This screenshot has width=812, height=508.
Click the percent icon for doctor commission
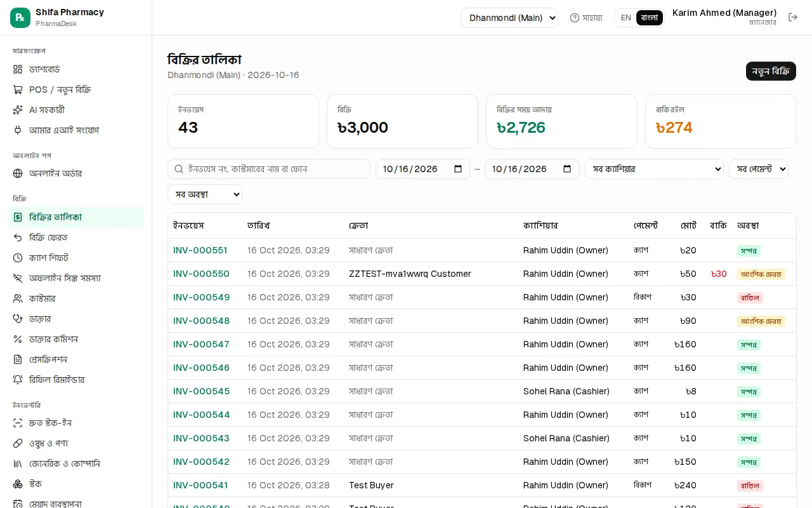click(18, 339)
